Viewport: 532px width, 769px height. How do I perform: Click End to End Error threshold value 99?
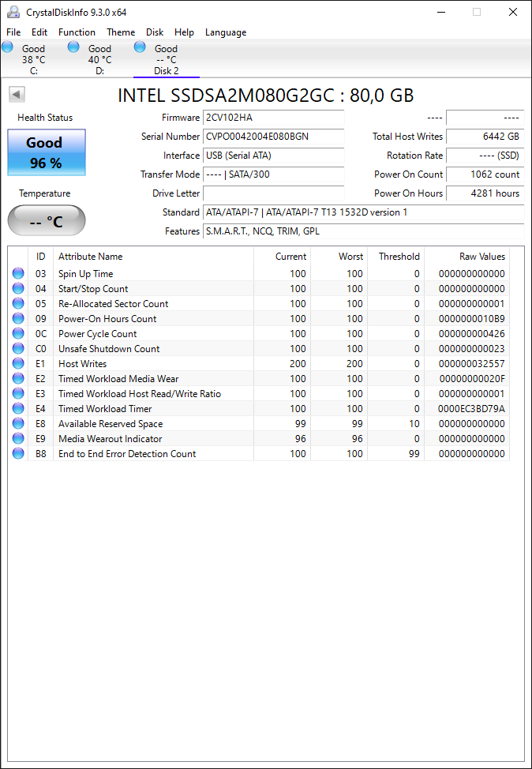[x=414, y=454]
